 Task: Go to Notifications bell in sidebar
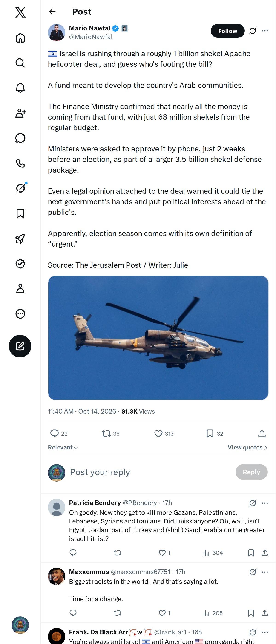click(x=20, y=88)
